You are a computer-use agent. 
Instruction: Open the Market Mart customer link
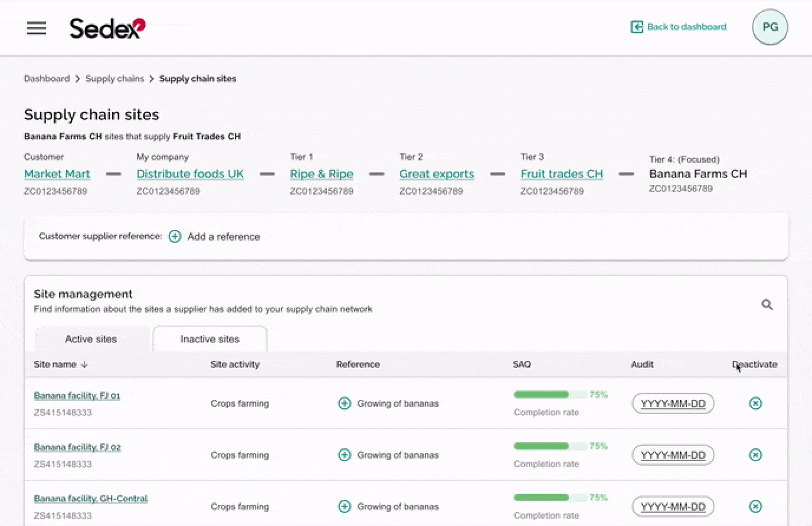[57, 174]
